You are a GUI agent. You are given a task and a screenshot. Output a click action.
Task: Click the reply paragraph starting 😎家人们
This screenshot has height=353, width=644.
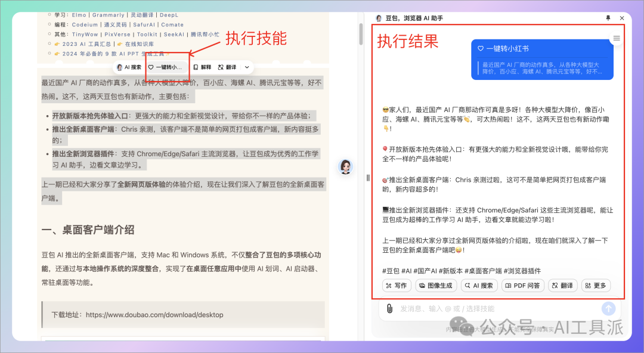coord(496,119)
